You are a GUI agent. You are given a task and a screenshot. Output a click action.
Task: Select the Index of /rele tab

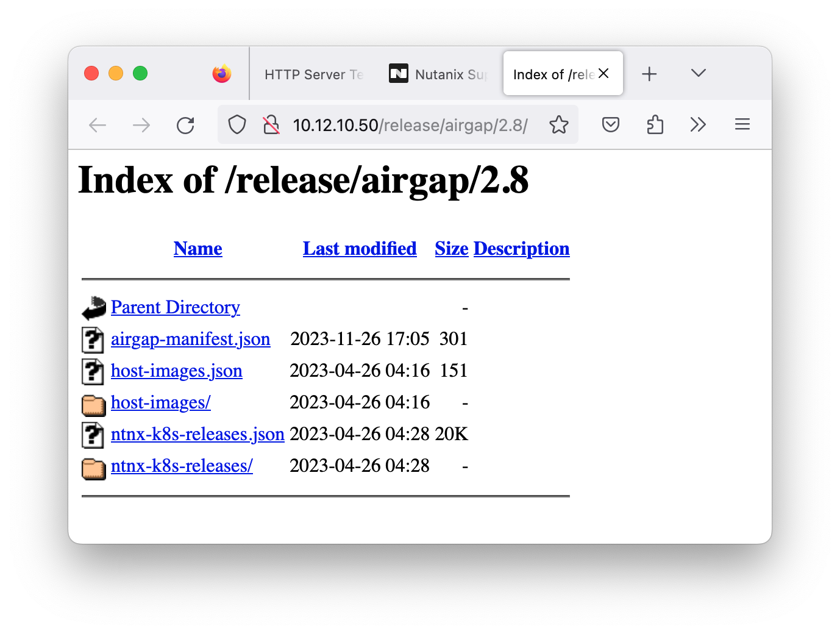click(x=552, y=74)
